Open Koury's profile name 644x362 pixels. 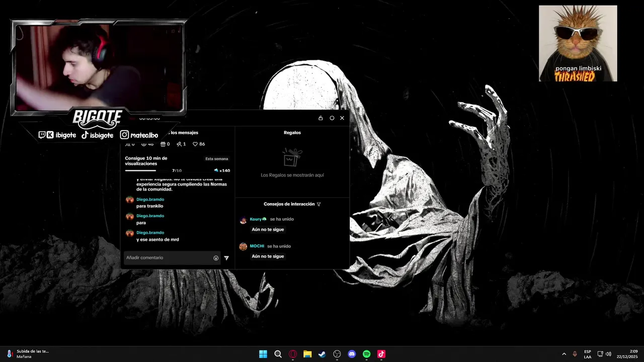pos(258,219)
